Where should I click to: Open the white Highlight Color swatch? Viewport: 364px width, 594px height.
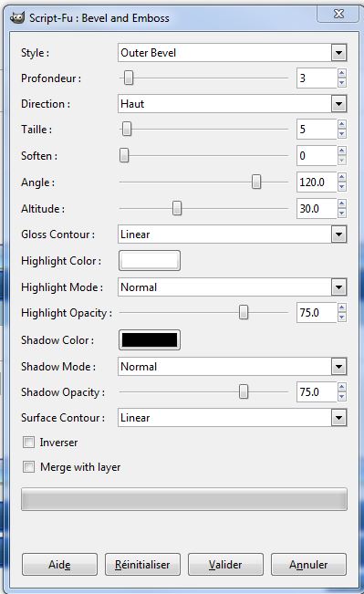(x=150, y=261)
